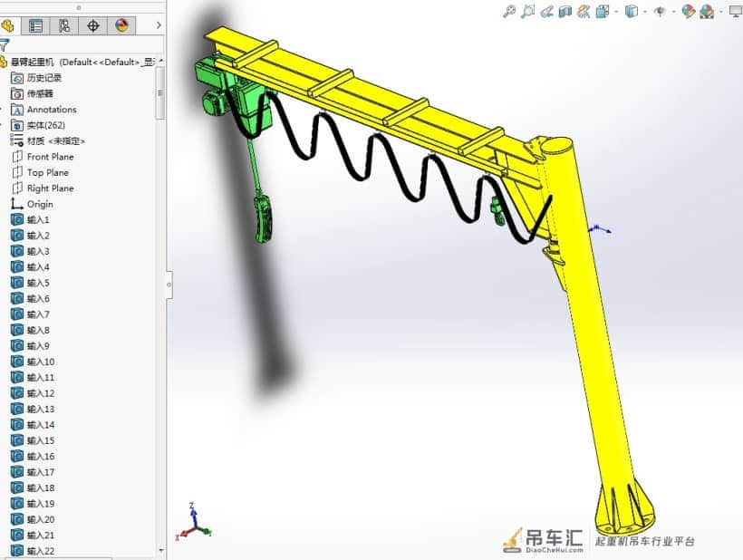743x560 pixels.
Task: Switch to the ConfigurationManager tab
Action: [64, 25]
